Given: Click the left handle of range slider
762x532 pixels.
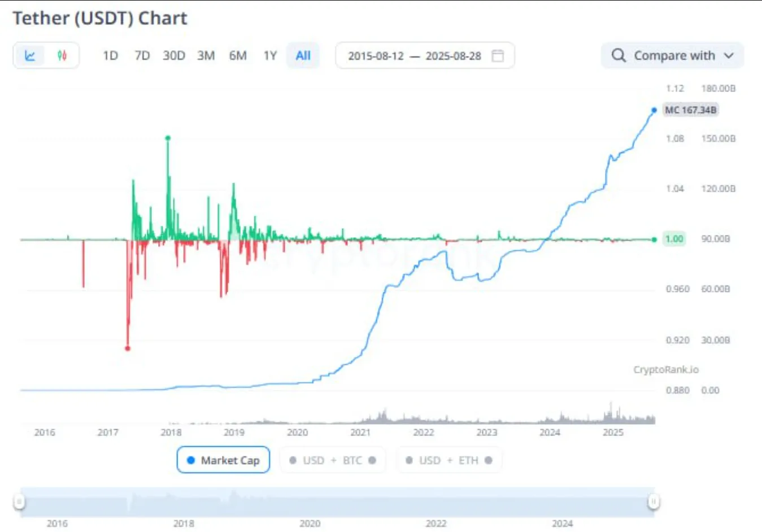Looking at the screenshot, I should tap(19, 501).
